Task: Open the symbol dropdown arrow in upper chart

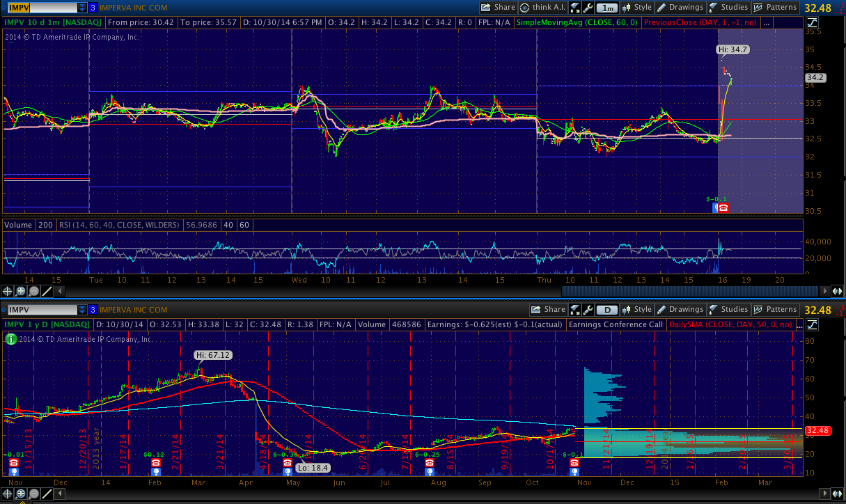Action: coord(82,8)
